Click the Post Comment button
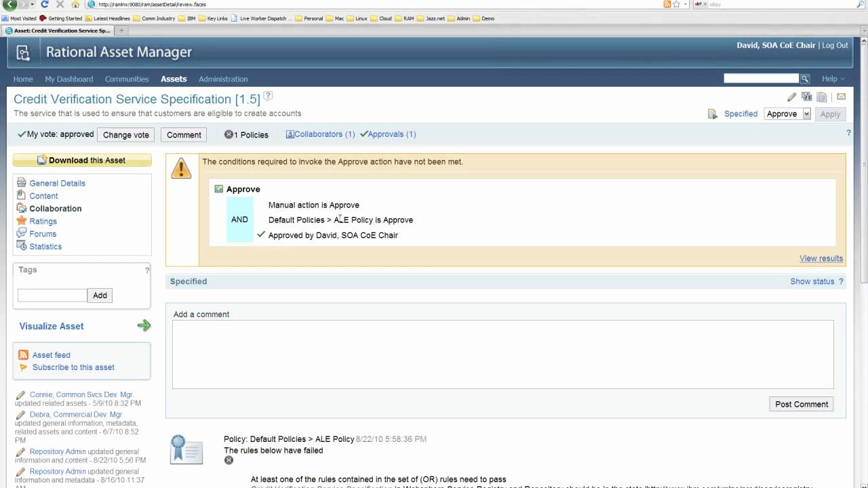The image size is (868, 488). (802, 404)
